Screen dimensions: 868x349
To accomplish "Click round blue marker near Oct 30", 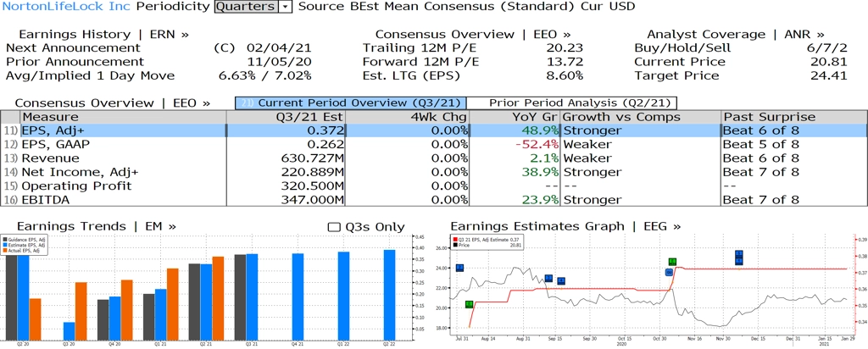I will 669,272.
